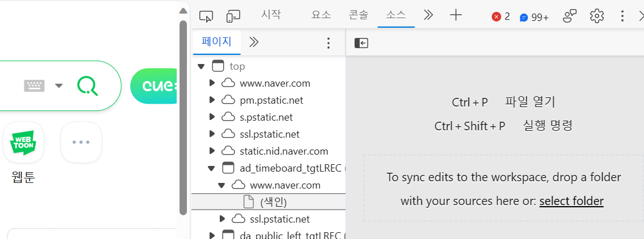Select pm.pstatic.net label
The width and height of the screenshot is (644, 239).
271,100
